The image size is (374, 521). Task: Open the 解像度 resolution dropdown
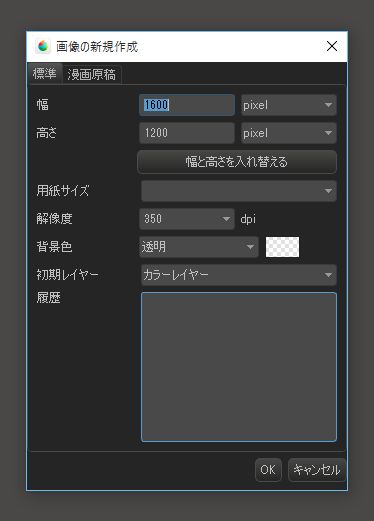coord(187,219)
